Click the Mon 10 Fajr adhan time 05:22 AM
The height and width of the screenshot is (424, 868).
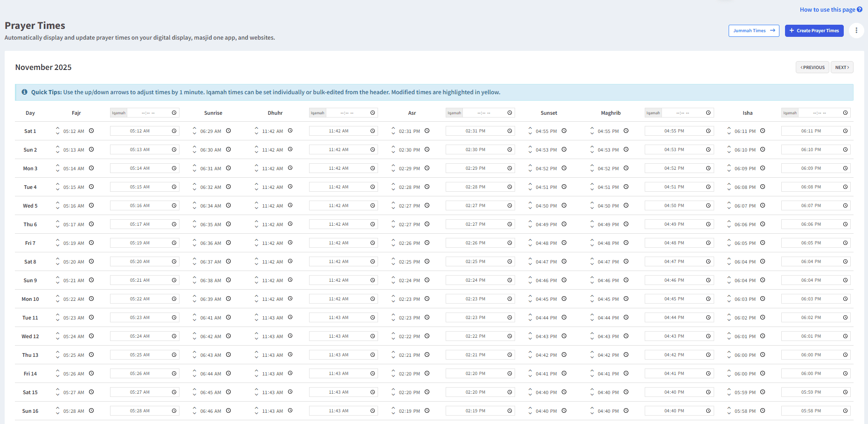(x=74, y=299)
